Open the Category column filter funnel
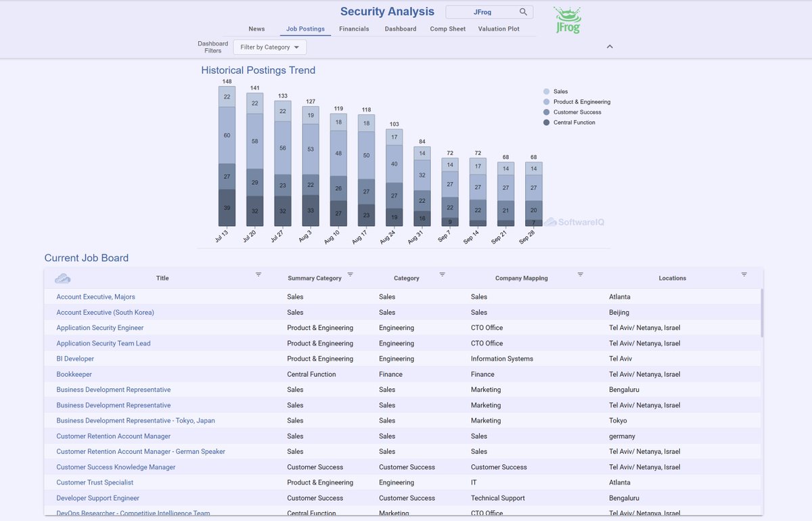 (443, 275)
